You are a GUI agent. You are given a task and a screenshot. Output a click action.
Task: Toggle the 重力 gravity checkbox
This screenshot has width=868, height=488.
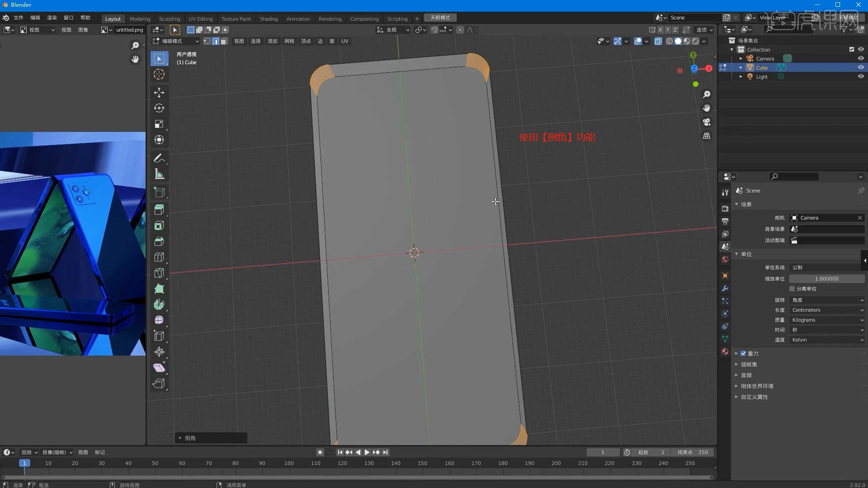[x=743, y=353]
